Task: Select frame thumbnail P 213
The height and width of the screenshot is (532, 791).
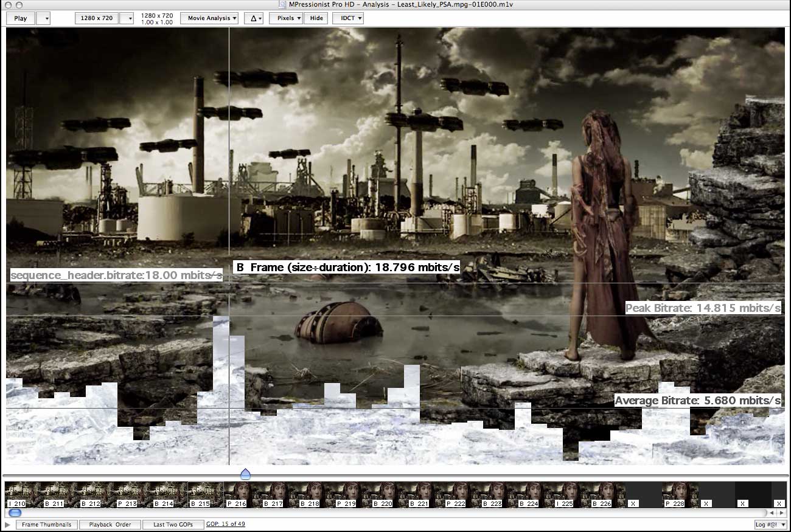Action: click(133, 495)
